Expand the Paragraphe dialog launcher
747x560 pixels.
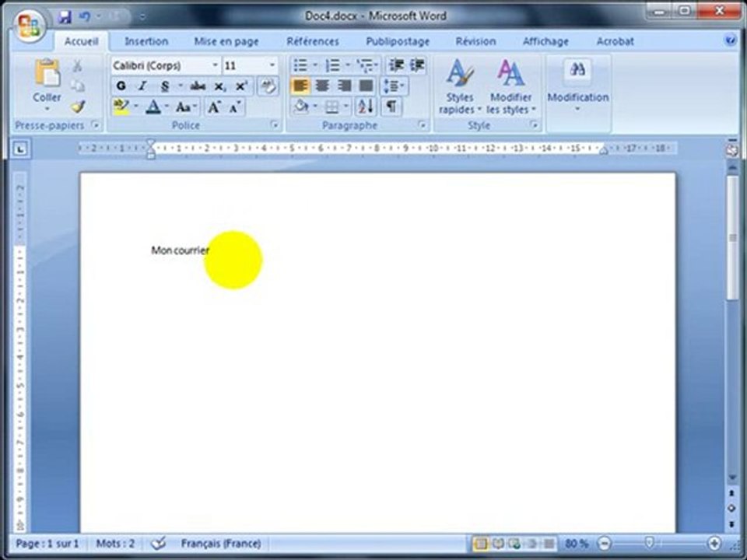(x=422, y=124)
